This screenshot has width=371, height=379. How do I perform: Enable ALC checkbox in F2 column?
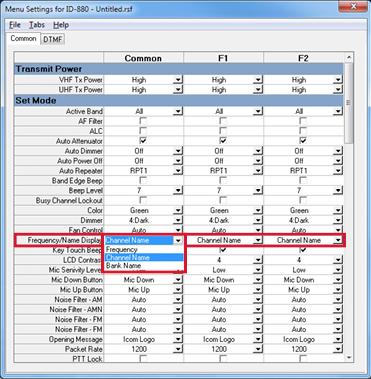(303, 131)
